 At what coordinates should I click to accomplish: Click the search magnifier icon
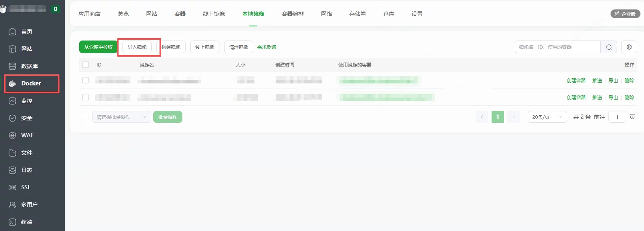tap(609, 47)
